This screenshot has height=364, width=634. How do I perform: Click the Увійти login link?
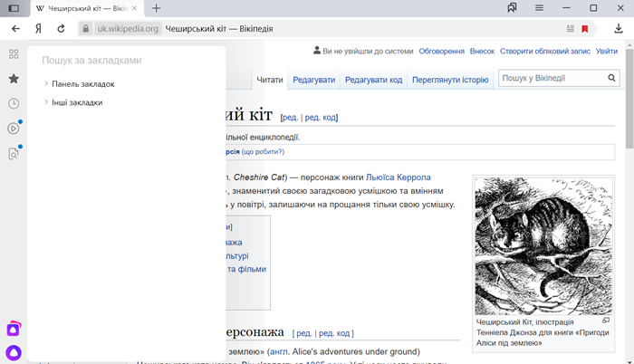point(607,52)
